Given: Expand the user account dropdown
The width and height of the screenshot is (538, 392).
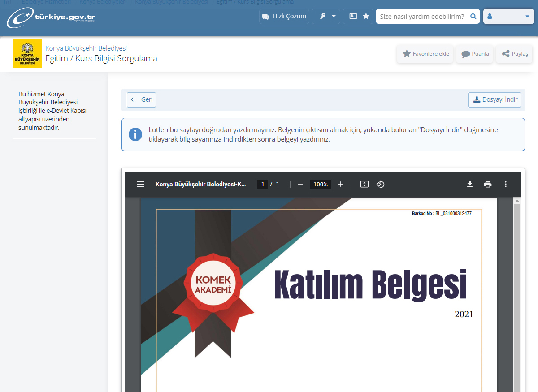Looking at the screenshot, I should click(508, 16).
